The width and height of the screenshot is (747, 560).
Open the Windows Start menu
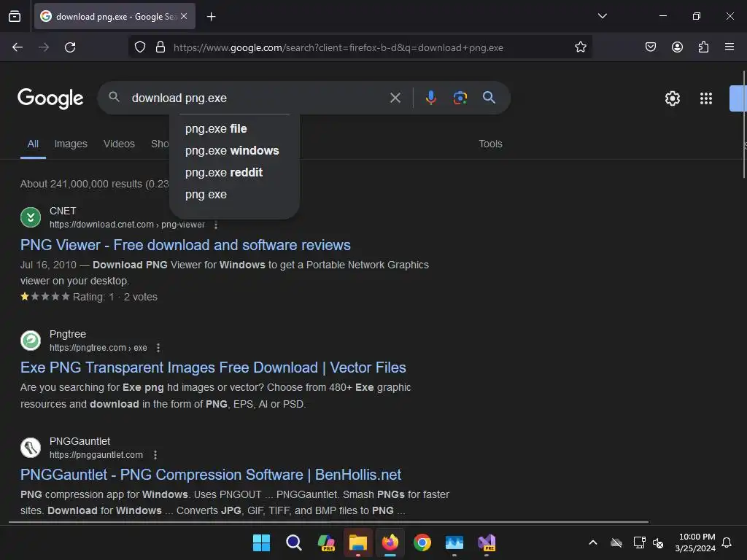261,542
